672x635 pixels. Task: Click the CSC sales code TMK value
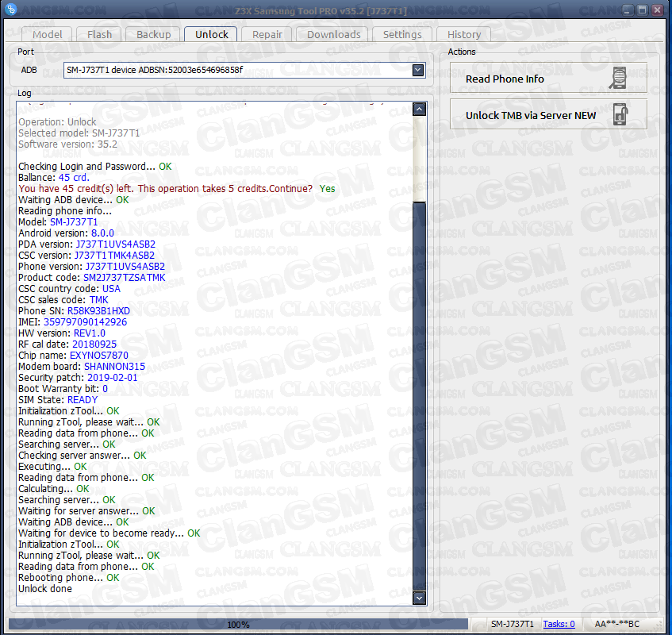click(x=98, y=300)
